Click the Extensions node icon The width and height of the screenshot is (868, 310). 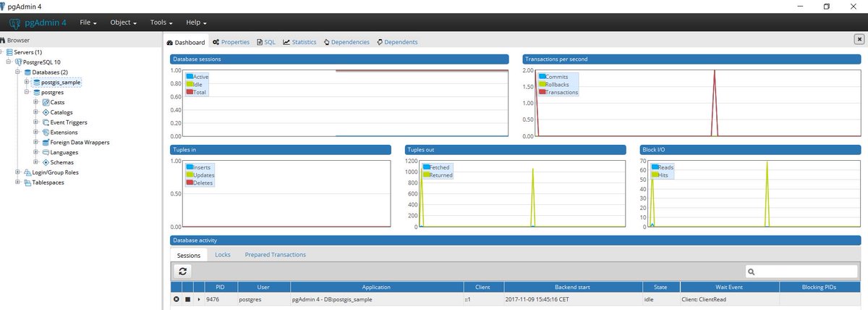[x=46, y=133]
